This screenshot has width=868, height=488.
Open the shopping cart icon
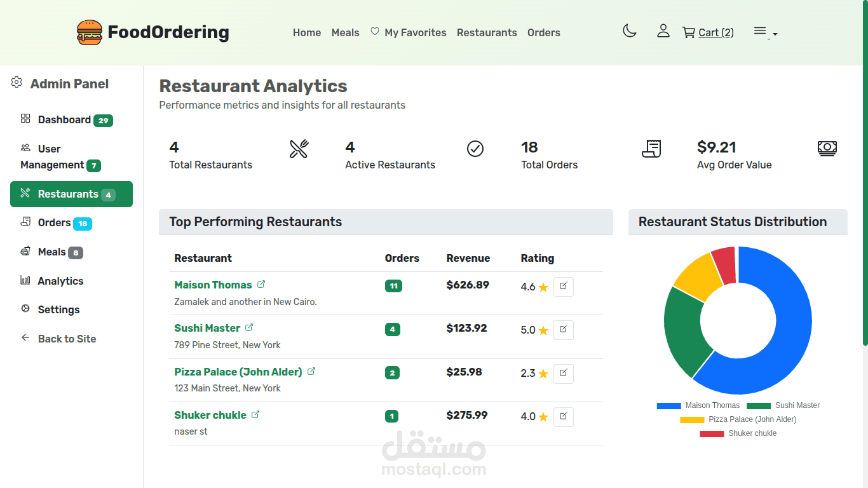[x=688, y=32]
